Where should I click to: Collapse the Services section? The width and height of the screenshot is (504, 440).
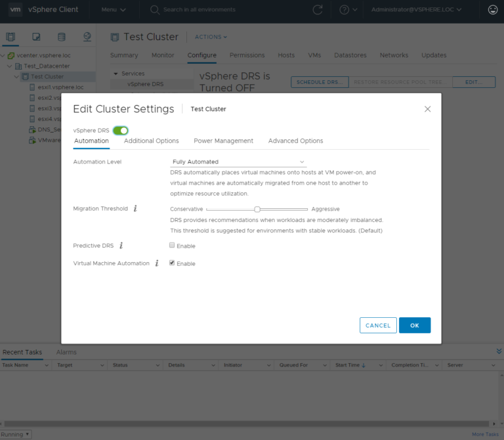pyautogui.click(x=115, y=74)
